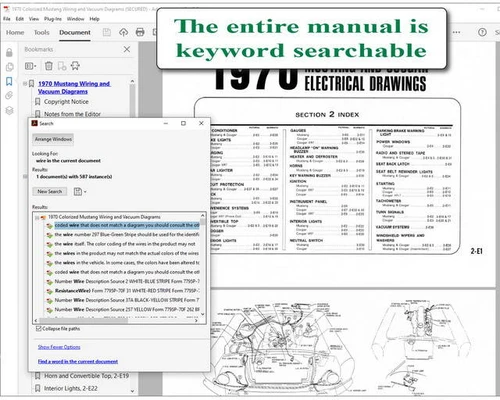Open the Edit menu
The width and height of the screenshot is (500, 400).
20,19
